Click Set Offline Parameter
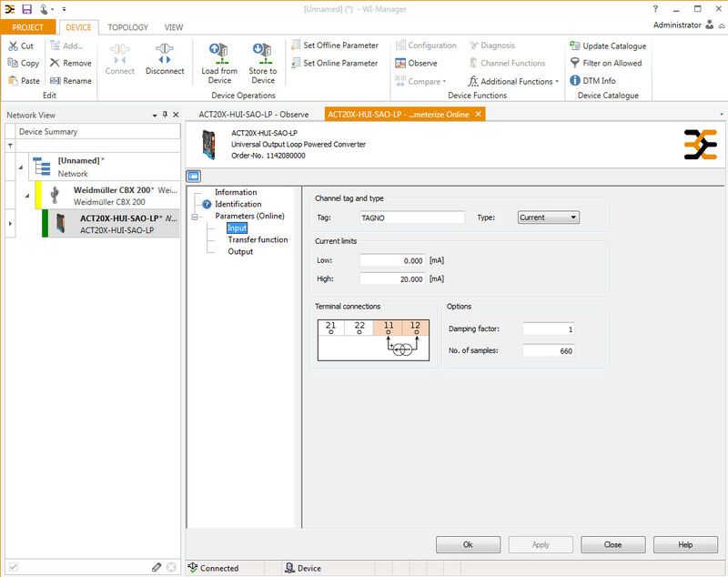 (x=334, y=46)
